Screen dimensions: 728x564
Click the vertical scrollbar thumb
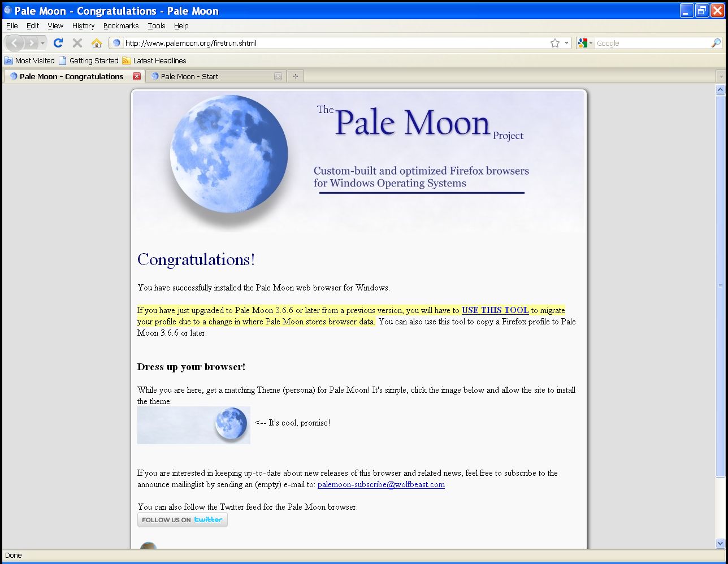(720, 287)
